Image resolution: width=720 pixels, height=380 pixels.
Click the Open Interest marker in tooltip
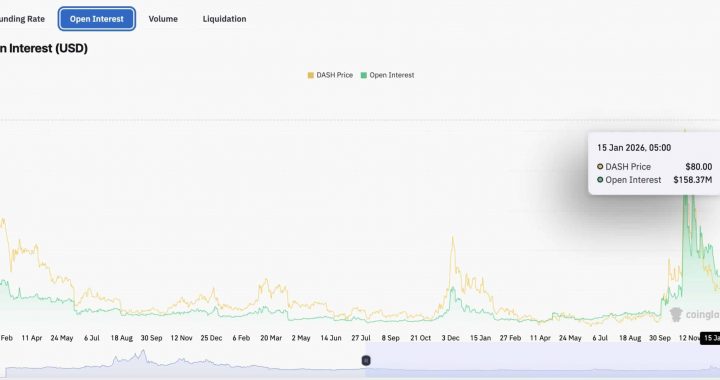(x=600, y=180)
